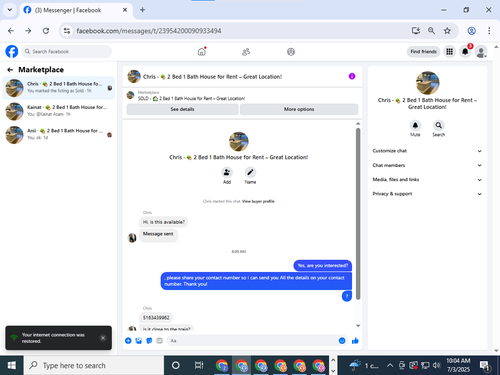Open View buyer profile link
500x375 pixels.
(258, 201)
